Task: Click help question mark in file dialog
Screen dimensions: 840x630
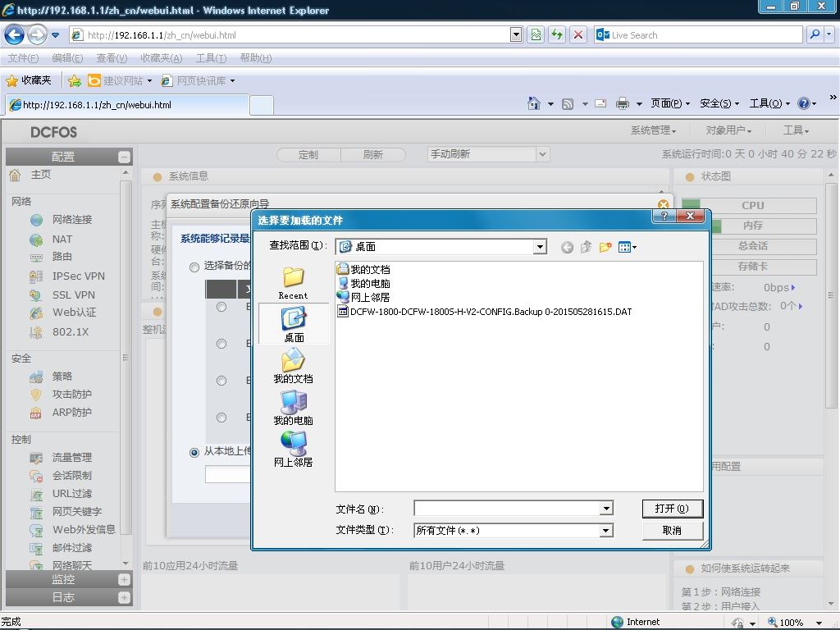Action: (x=664, y=216)
